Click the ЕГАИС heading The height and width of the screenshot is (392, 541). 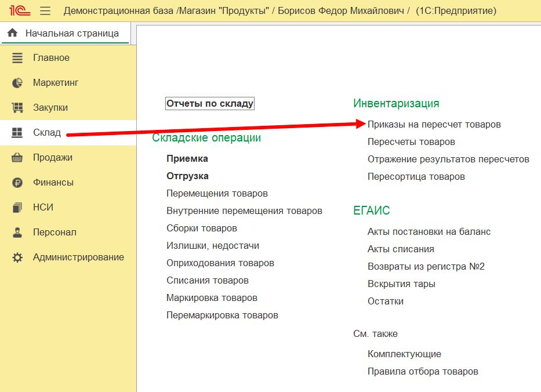(x=371, y=210)
